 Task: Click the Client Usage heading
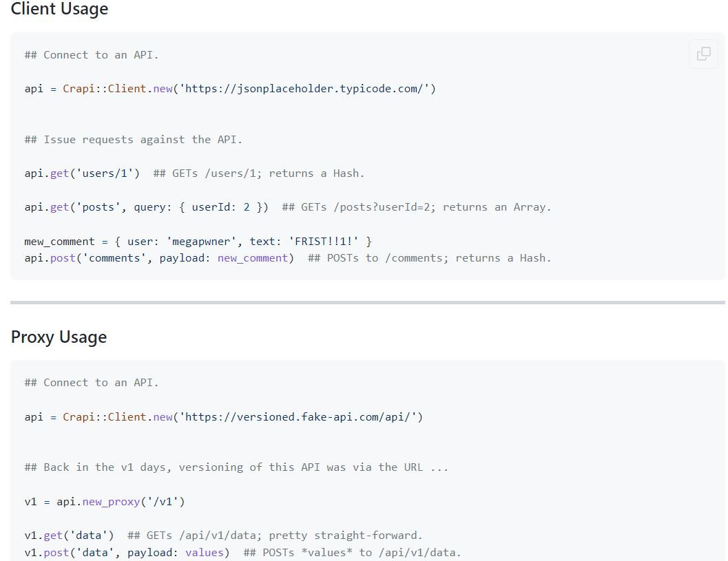pos(59,9)
